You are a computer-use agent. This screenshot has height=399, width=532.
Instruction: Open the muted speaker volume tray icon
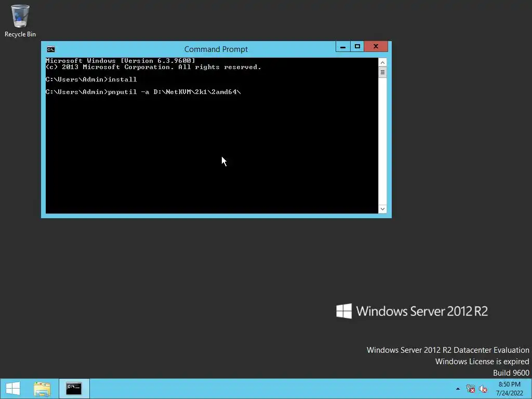pyautogui.click(x=483, y=389)
